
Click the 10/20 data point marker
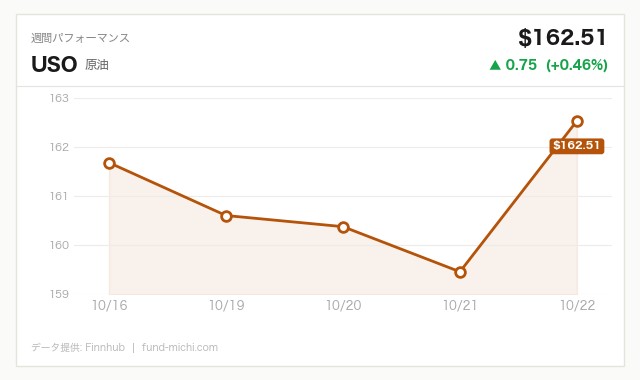click(x=344, y=227)
